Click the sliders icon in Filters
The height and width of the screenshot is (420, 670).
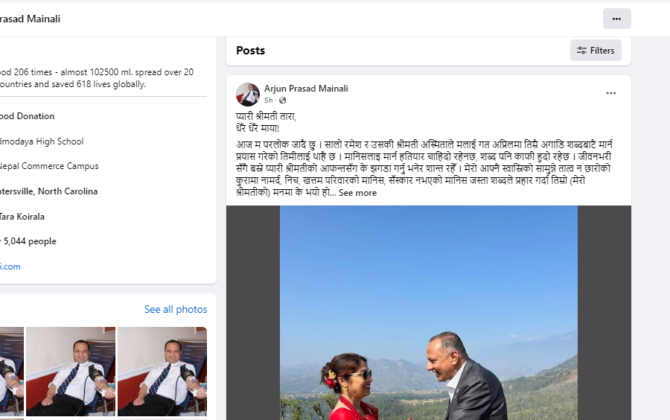point(581,50)
